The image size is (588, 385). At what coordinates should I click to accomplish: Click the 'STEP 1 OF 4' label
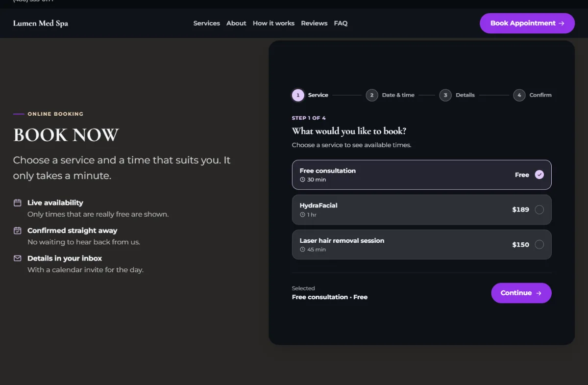309,118
